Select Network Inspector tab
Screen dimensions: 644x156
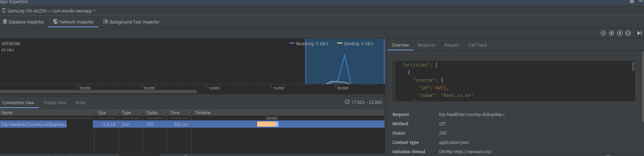point(73,22)
